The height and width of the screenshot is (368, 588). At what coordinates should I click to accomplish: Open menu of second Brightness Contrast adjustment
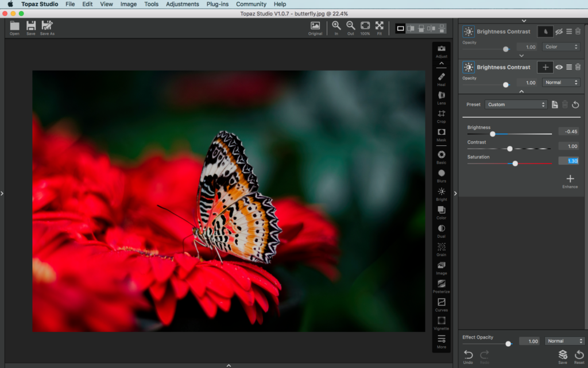[x=569, y=67]
